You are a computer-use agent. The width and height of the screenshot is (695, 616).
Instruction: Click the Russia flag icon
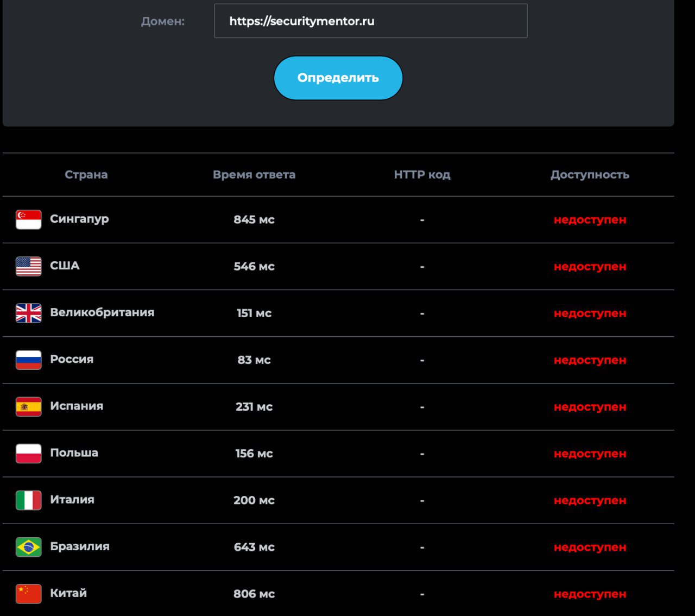click(x=29, y=360)
